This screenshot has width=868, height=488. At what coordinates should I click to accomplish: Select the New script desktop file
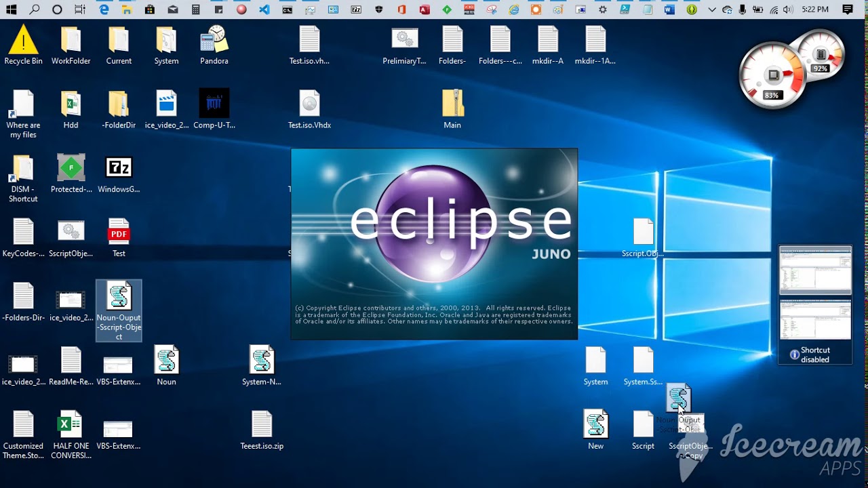(x=595, y=430)
